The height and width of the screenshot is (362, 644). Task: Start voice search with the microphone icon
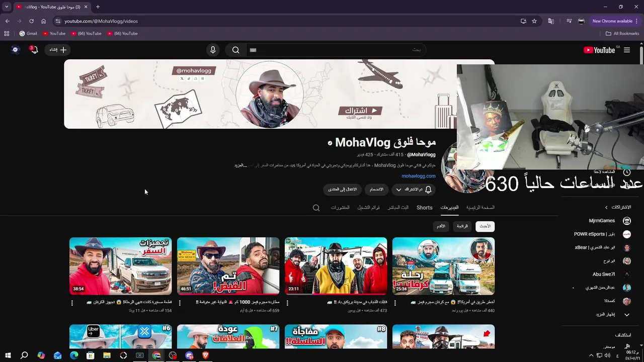pyautogui.click(x=213, y=50)
